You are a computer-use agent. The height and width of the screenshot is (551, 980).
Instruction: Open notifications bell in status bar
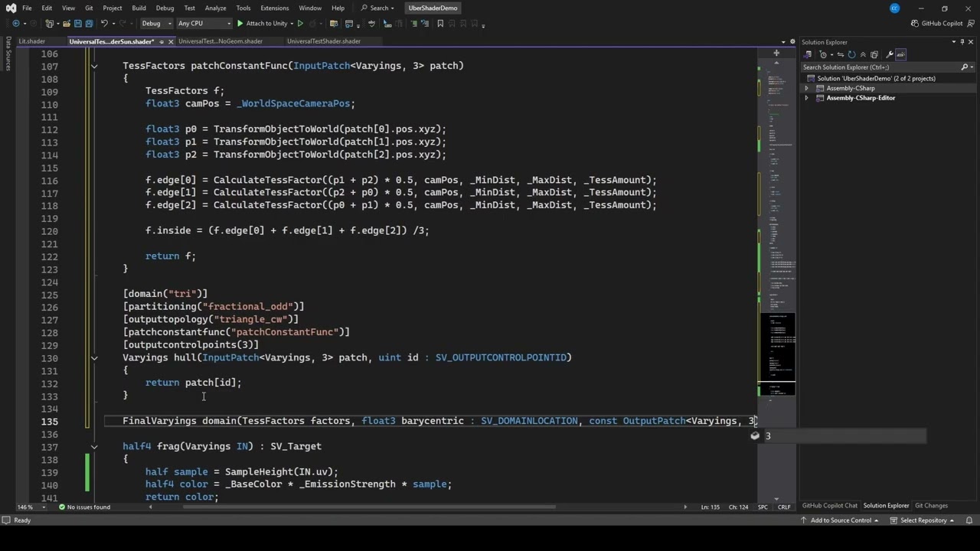971,520
